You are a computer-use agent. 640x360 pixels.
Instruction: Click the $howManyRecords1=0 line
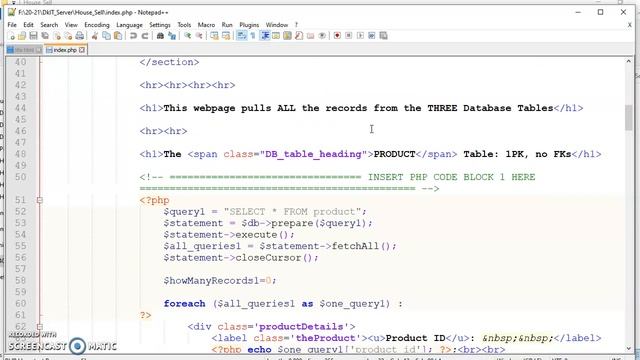(220, 280)
